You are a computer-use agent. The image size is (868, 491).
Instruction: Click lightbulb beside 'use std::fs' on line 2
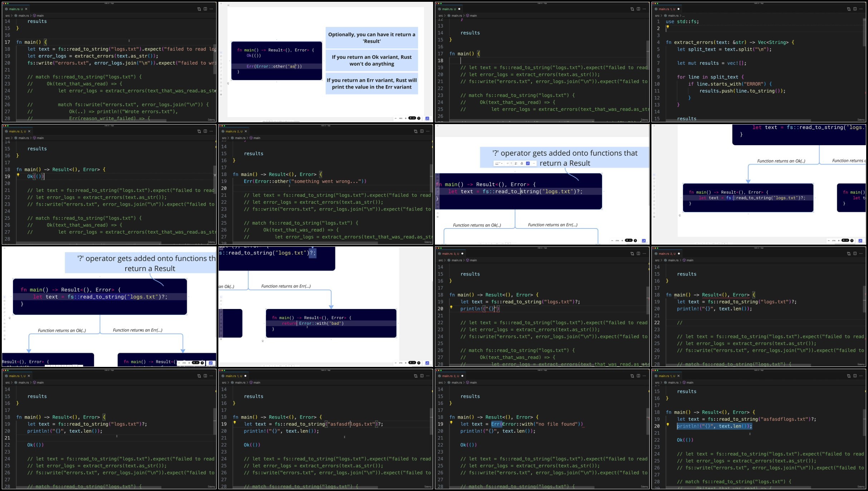668,27
